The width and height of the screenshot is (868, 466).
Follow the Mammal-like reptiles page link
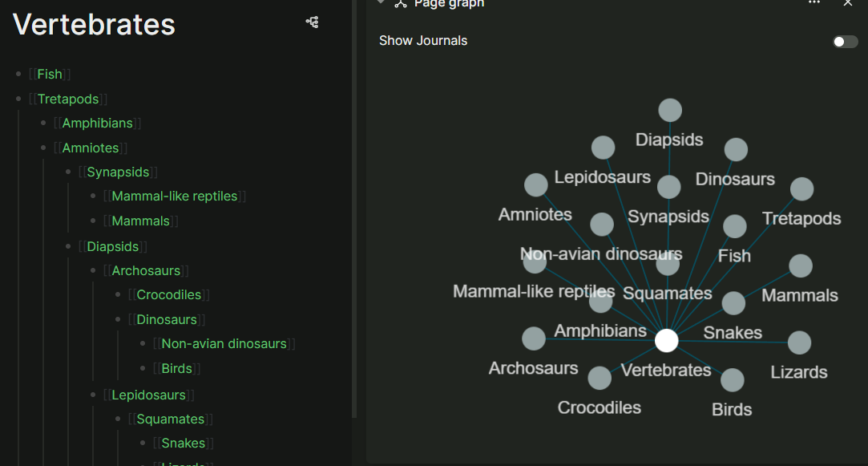pos(175,197)
